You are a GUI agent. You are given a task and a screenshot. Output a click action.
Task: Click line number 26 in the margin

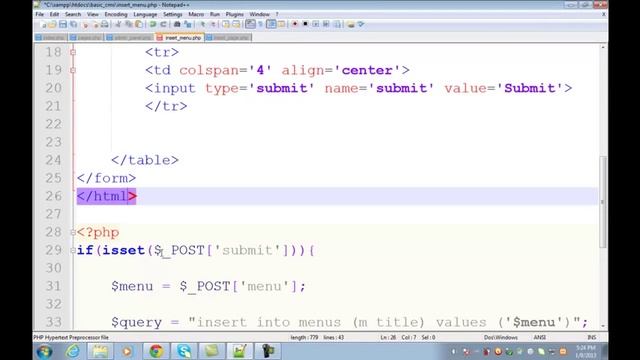53,196
